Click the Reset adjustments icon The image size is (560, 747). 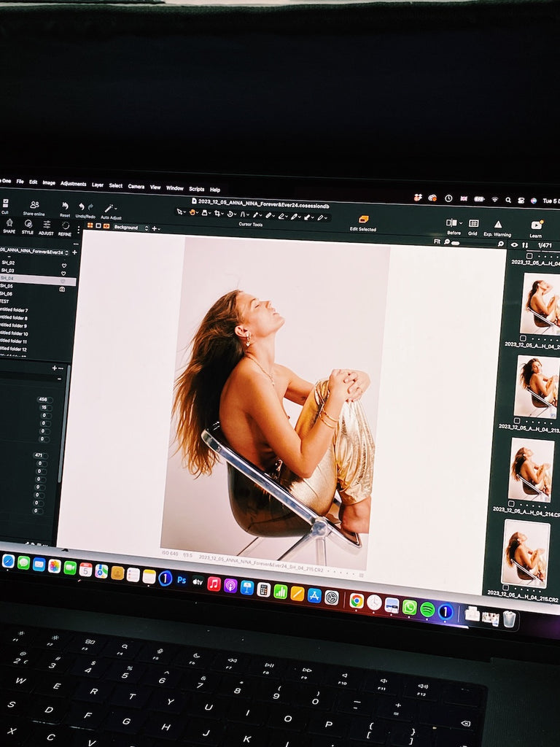(65, 206)
